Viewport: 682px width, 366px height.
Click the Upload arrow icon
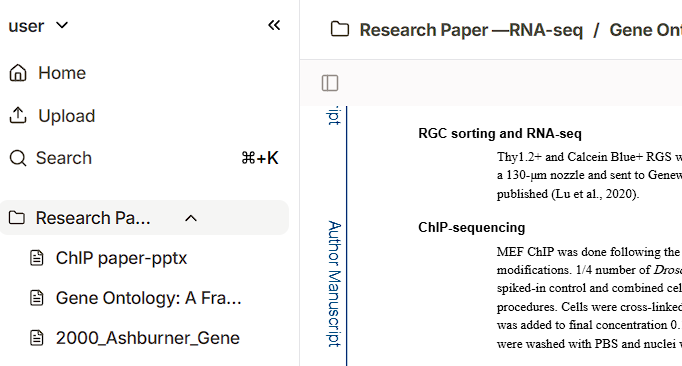(x=18, y=115)
